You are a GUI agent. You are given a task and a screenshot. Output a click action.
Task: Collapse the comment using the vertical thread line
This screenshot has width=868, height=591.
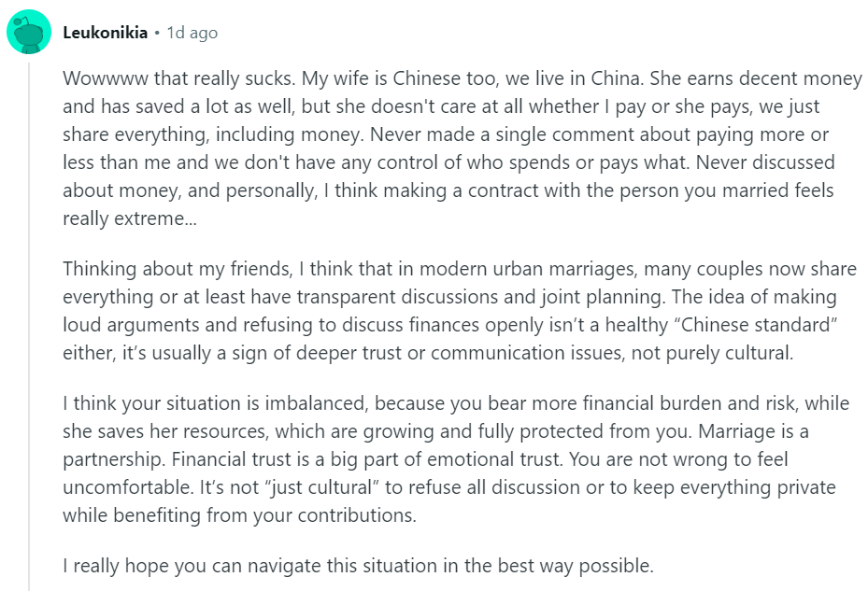[x=29, y=327]
